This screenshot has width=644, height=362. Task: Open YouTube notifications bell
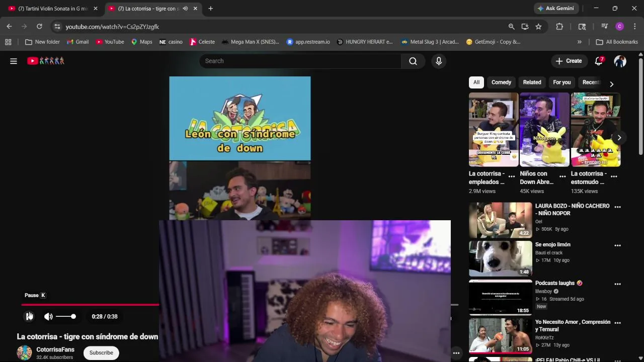point(599,61)
